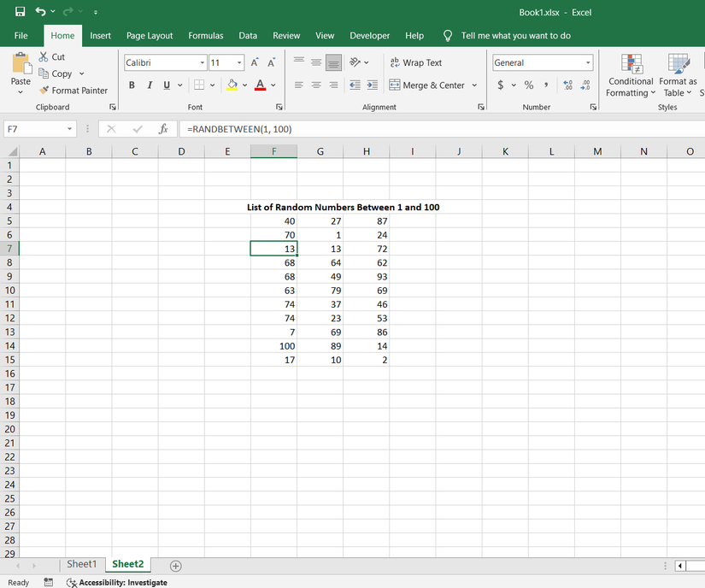Click the Format Painter brush icon

coord(44,91)
